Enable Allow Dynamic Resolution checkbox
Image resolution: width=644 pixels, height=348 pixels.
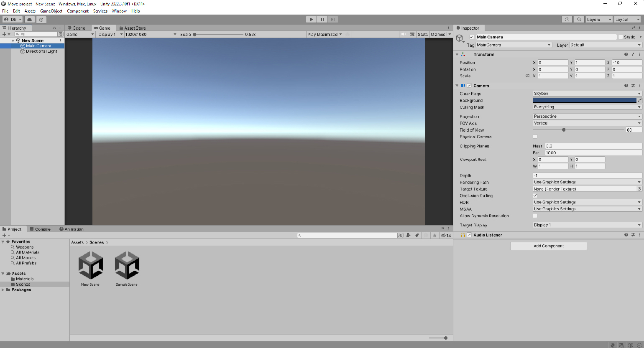point(535,216)
